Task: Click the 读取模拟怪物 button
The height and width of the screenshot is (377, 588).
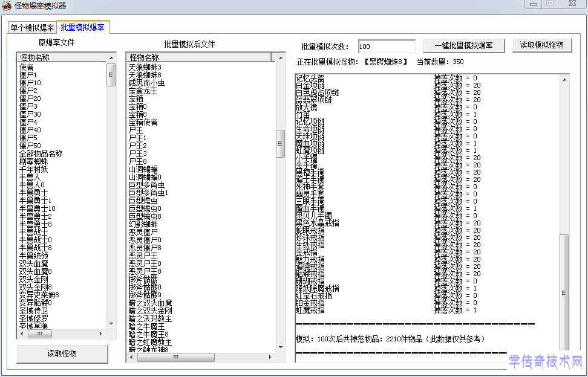Action: [x=542, y=45]
